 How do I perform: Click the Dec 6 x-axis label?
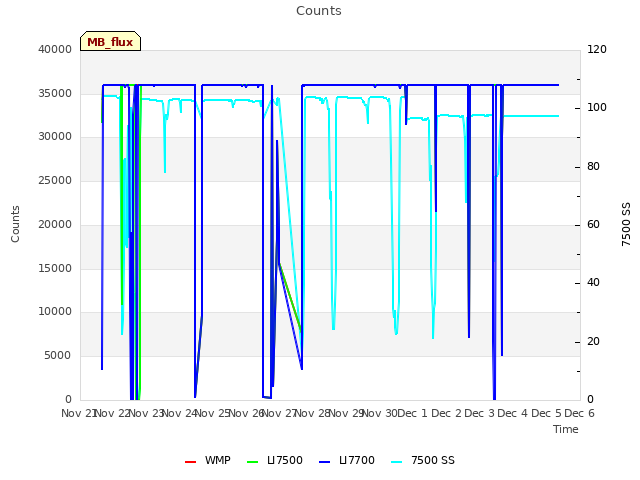[x=579, y=413]
